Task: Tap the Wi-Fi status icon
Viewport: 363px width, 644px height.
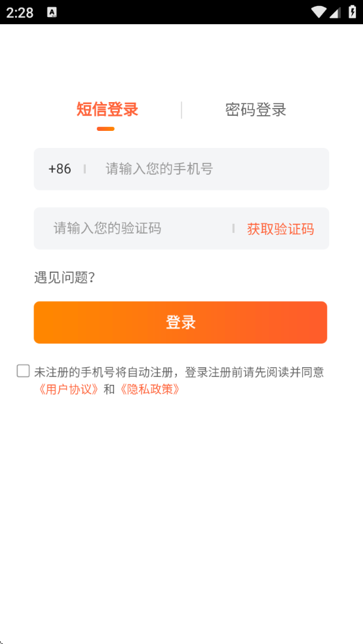Action: (x=318, y=12)
